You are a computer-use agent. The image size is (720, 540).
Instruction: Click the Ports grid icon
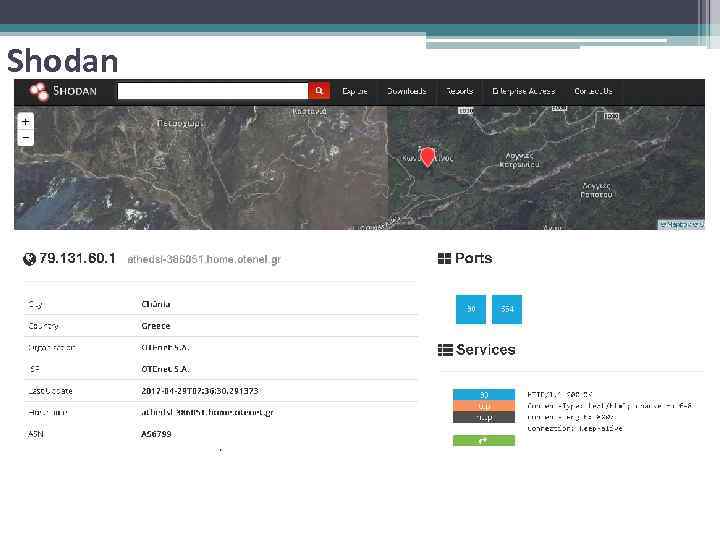[x=444, y=259]
